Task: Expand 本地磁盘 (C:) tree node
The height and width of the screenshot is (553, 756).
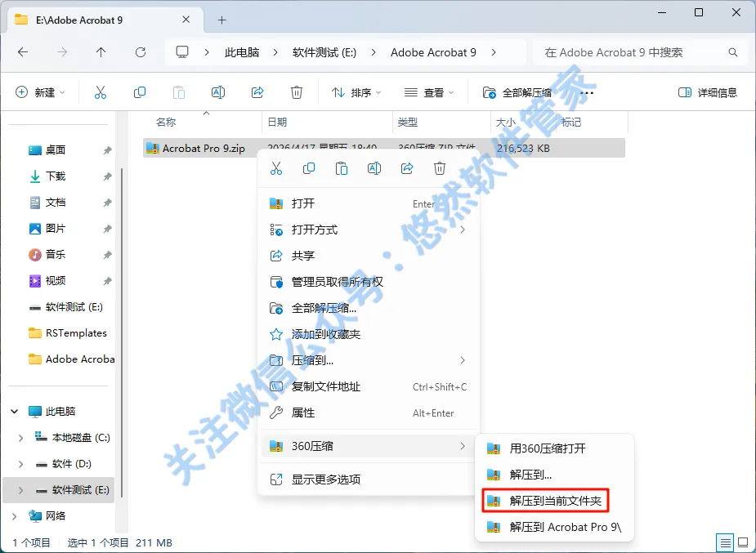Action: (x=20, y=438)
